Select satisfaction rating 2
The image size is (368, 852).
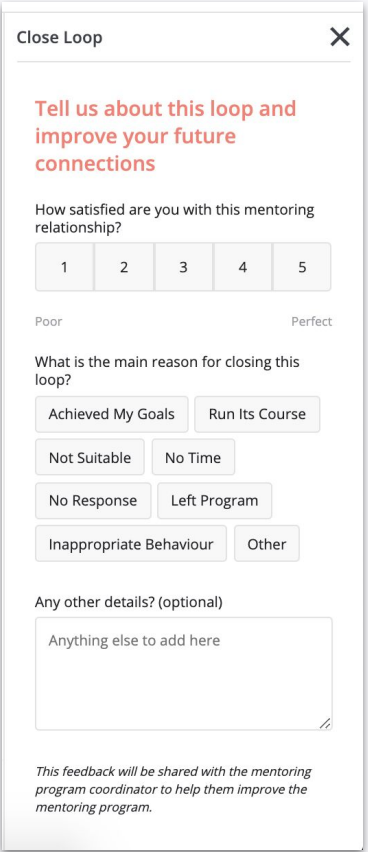click(124, 267)
